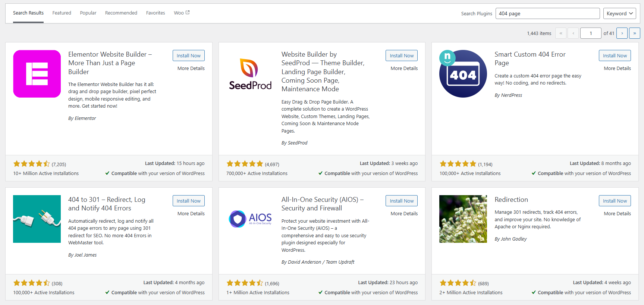Jump to last results page arrow
The image size is (644, 305).
[635, 33]
